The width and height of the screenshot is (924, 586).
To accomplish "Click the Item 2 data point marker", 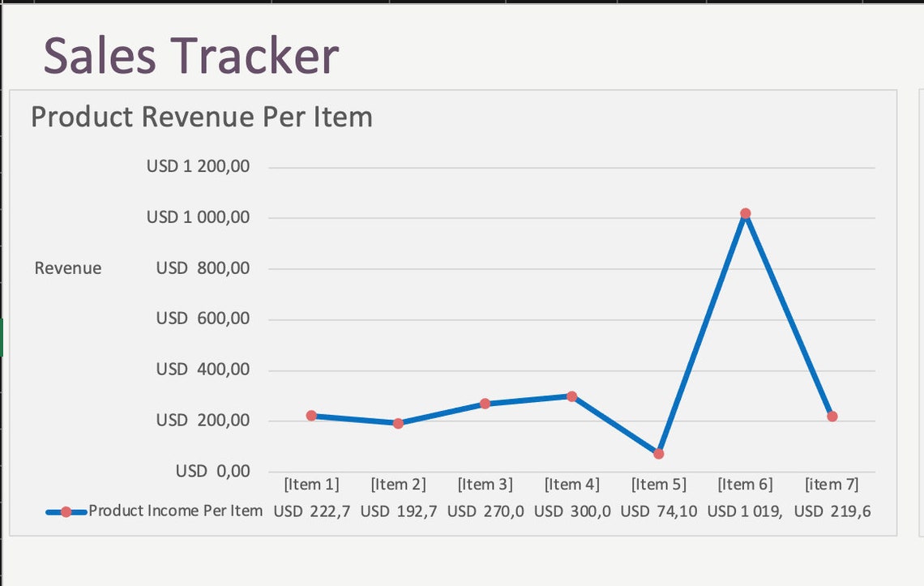I will pos(398,422).
